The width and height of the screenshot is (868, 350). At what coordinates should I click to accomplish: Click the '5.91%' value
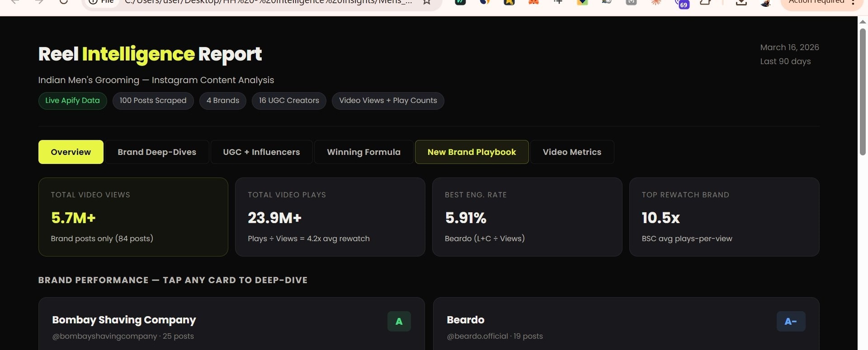[466, 218]
